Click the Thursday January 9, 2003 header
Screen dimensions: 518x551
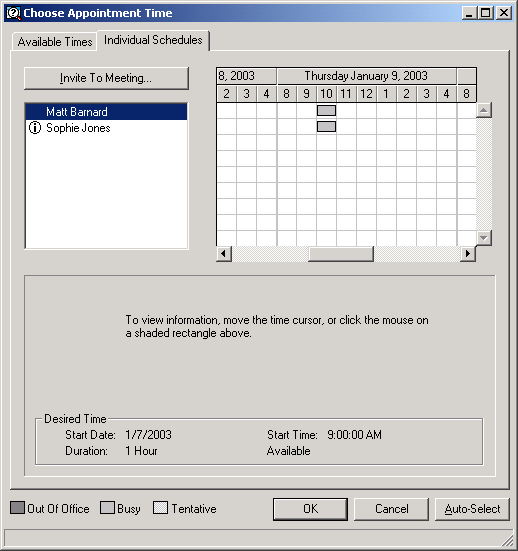click(x=367, y=76)
